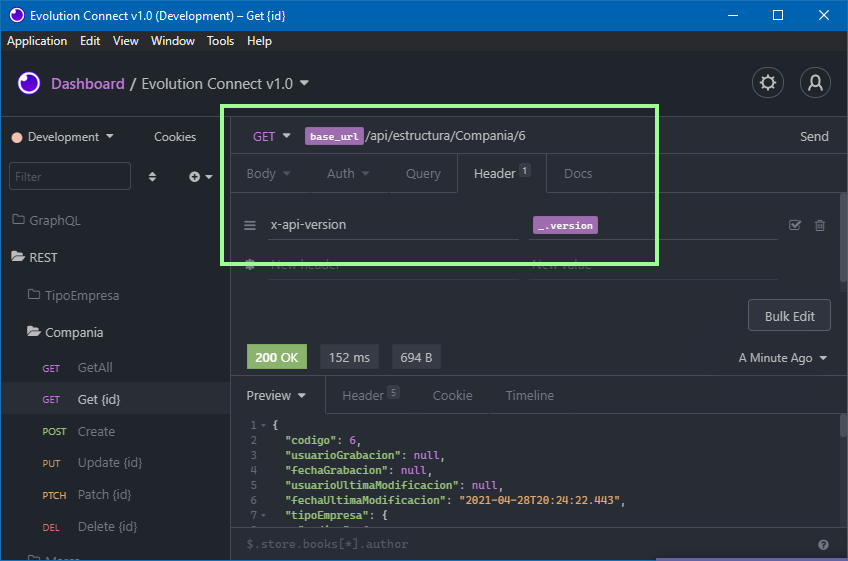This screenshot has width=848, height=561.
Task: Open the View menu
Action: point(125,41)
